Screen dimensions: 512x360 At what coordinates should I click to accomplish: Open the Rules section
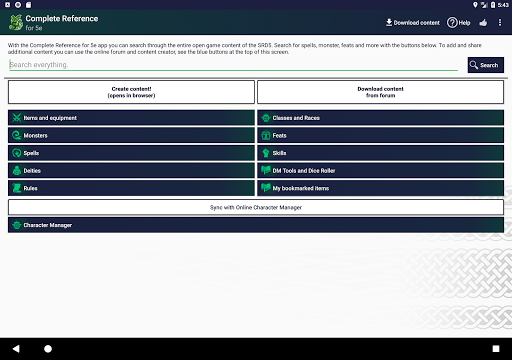pyautogui.click(x=131, y=188)
